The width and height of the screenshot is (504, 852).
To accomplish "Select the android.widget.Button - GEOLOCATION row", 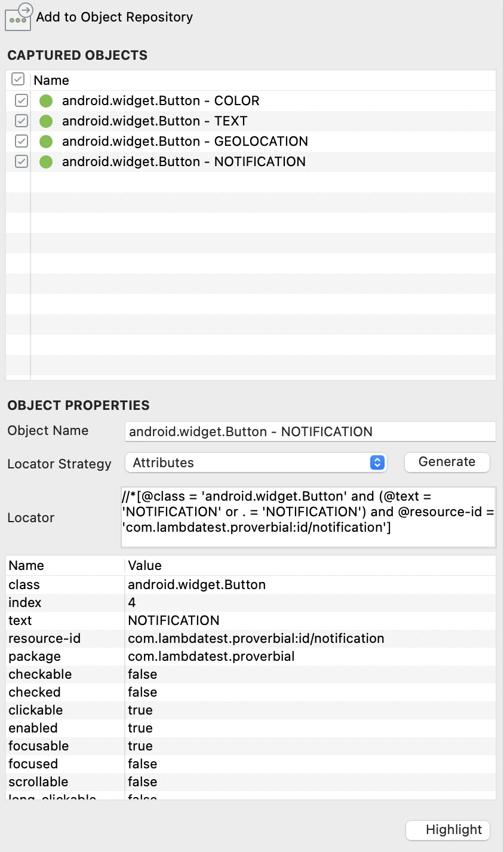I will [x=185, y=142].
